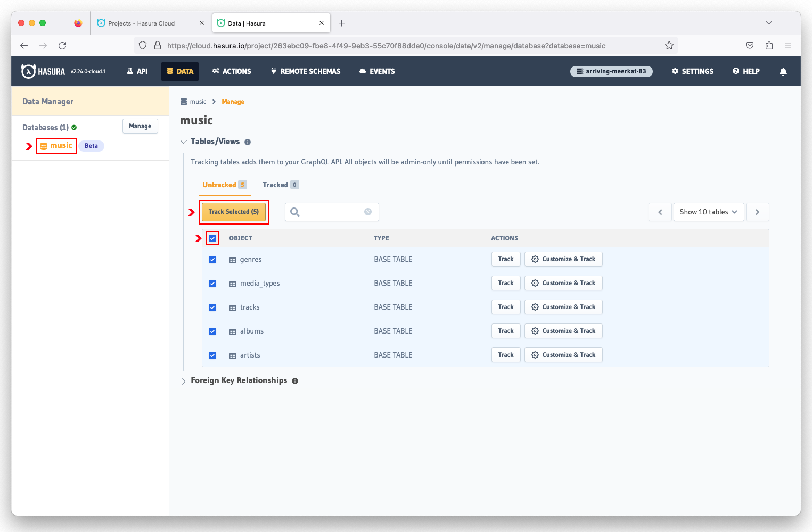Deselect the albums table checkbox
The height and width of the screenshot is (532, 812).
[212, 331]
